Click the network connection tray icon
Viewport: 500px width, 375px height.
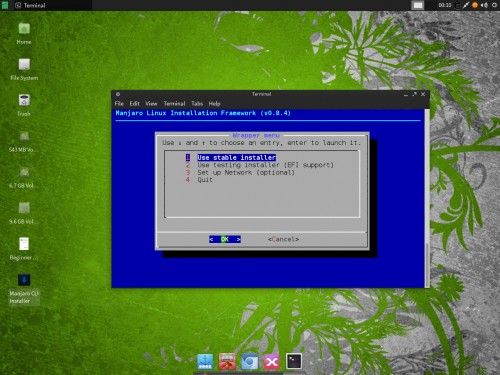[x=466, y=5]
